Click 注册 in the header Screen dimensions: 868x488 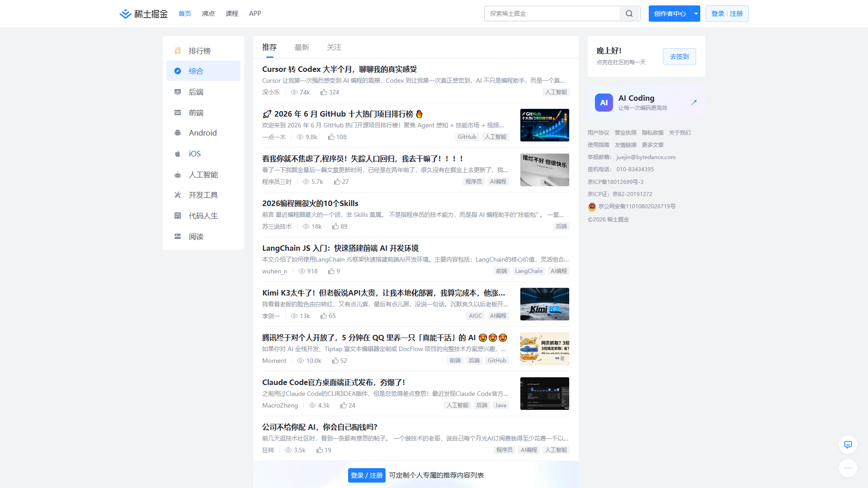click(x=736, y=14)
